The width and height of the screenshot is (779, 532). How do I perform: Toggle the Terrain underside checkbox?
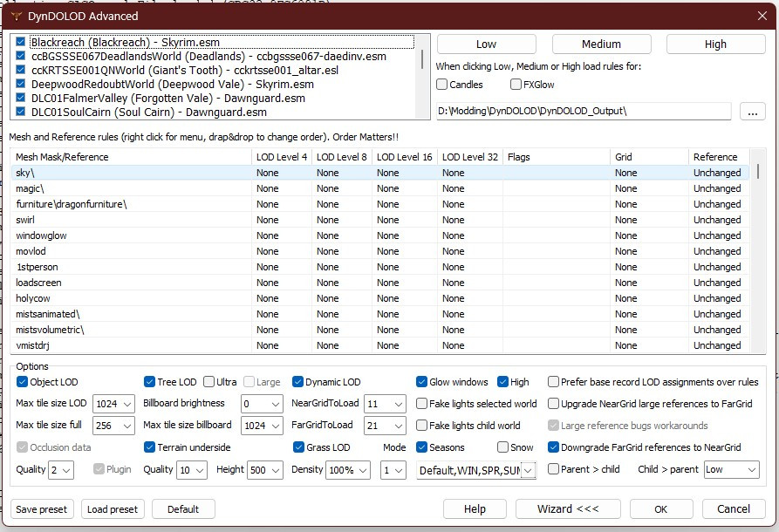click(x=149, y=447)
